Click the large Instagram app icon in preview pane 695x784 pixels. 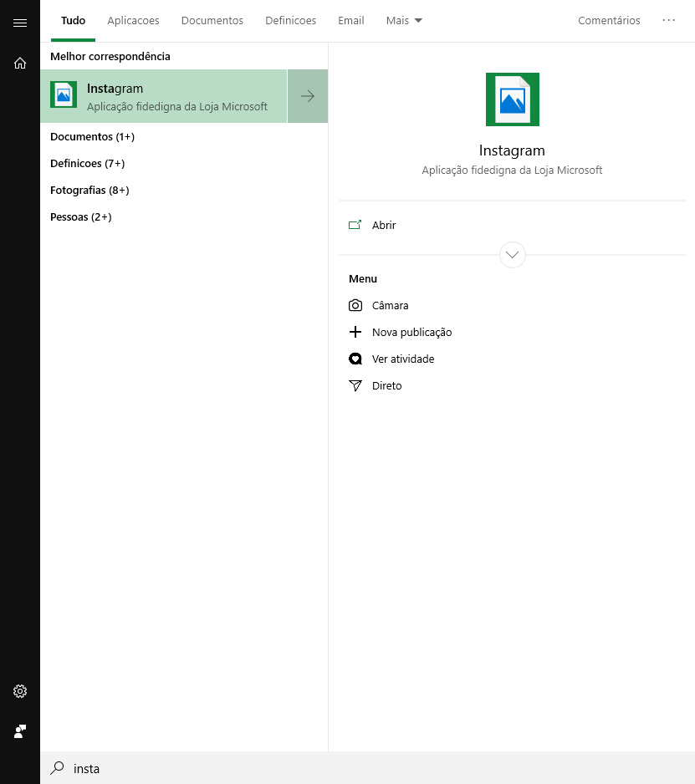(x=513, y=99)
